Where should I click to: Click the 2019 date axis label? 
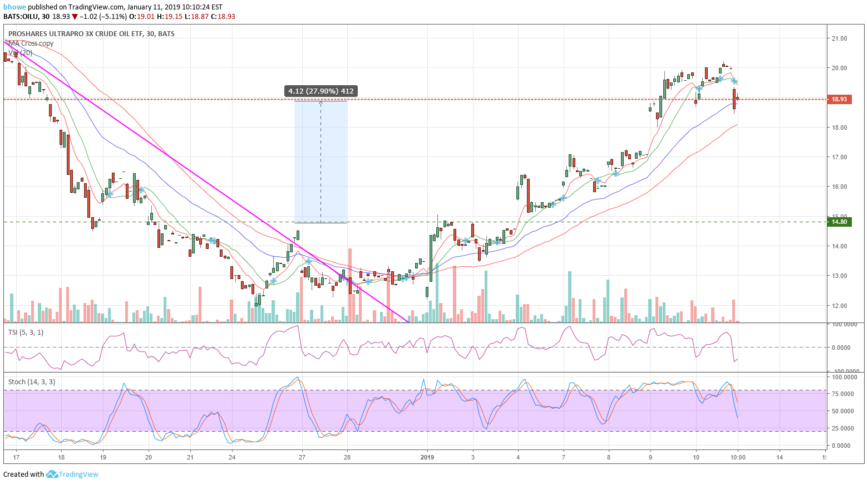[x=427, y=458]
